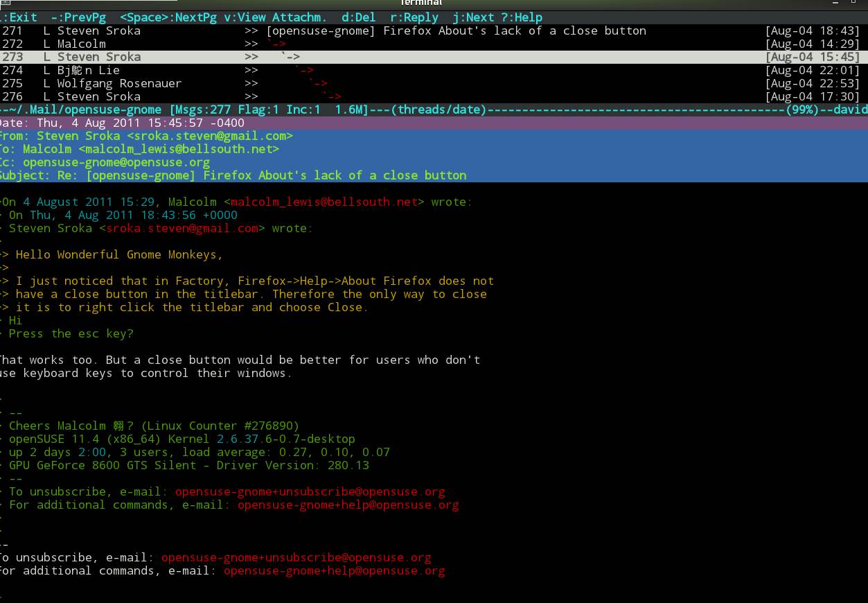Select message 276 sender Steven Sroka
Screen dimensions: 868x603
click(x=99, y=96)
